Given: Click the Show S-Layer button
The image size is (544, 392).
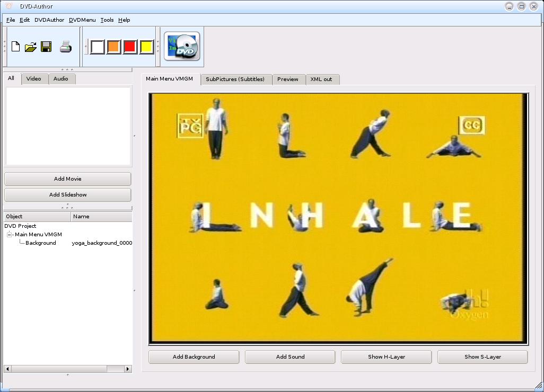Looking at the screenshot, I should 482,357.
